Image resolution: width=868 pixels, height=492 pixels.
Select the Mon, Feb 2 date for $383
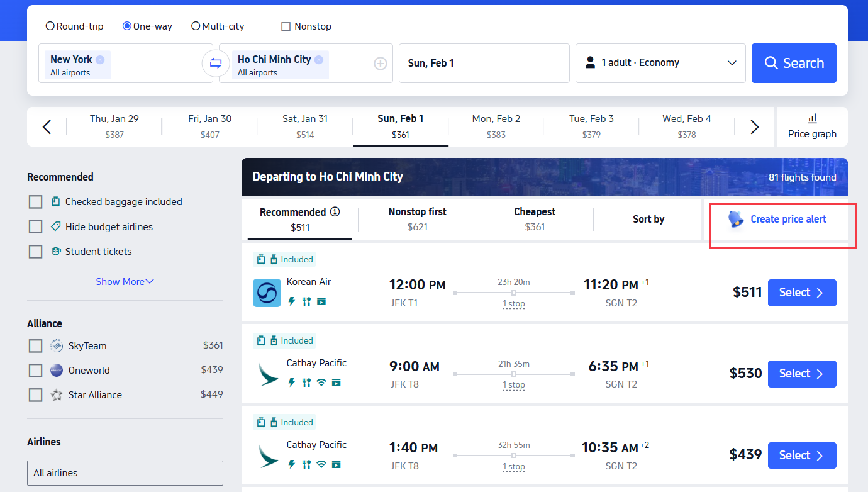click(x=496, y=126)
